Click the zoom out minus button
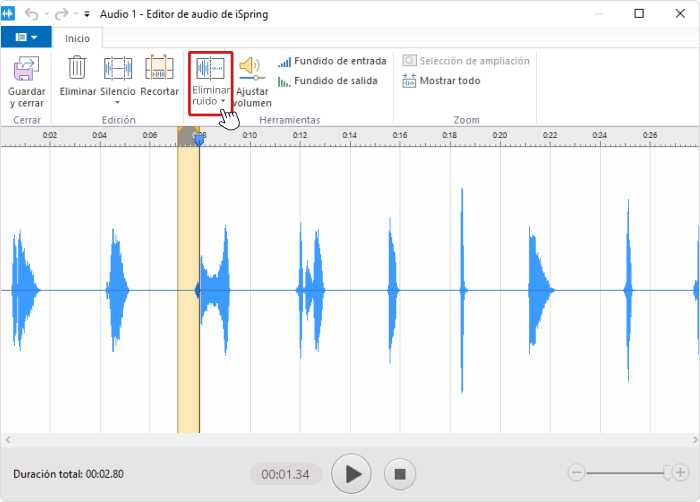The height and width of the screenshot is (502, 700). point(576,473)
